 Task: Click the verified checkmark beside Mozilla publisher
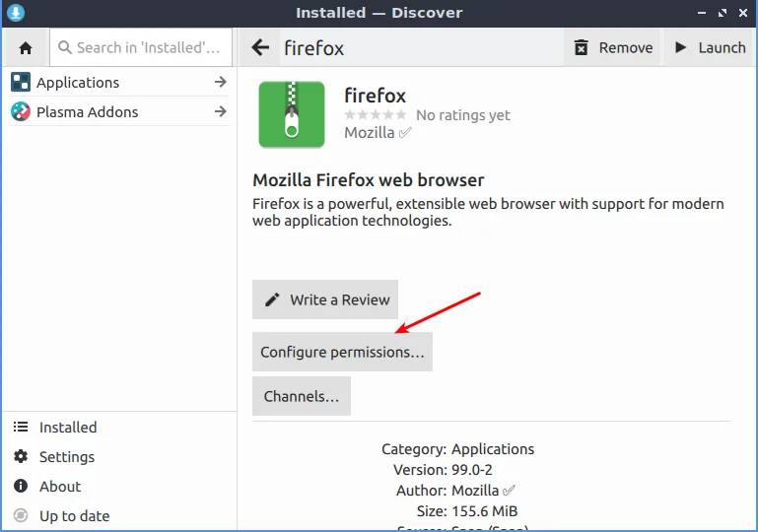click(x=404, y=132)
